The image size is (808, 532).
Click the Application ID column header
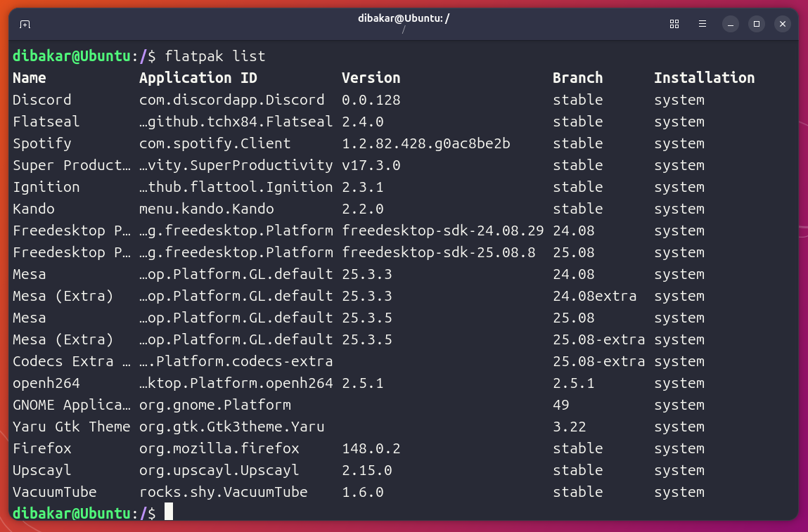[x=198, y=78]
